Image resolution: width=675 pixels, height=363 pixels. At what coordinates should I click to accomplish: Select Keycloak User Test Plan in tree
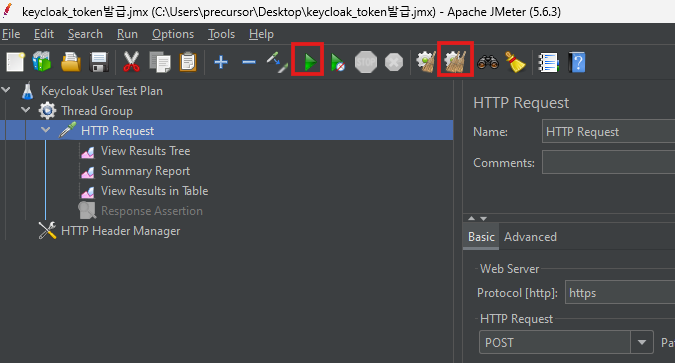(x=102, y=91)
